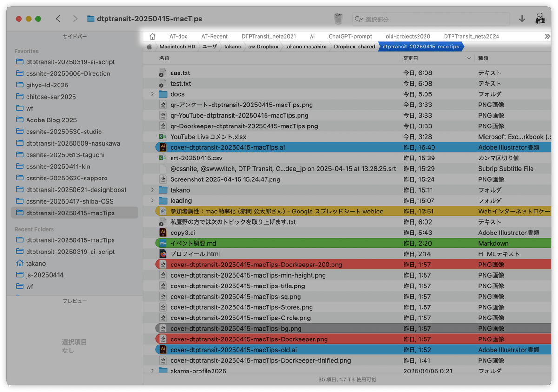Click the back navigation arrow
The width and height of the screenshot is (558, 392).
point(58,19)
